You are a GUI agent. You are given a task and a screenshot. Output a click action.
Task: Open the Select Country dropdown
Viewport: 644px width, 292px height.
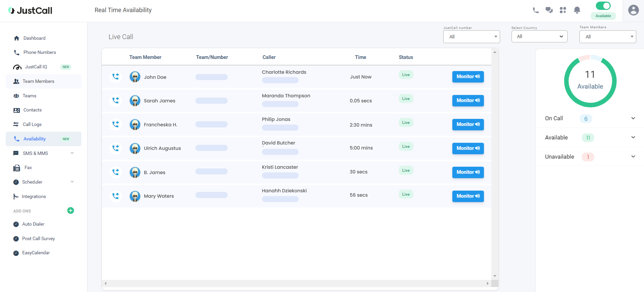pyautogui.click(x=539, y=37)
